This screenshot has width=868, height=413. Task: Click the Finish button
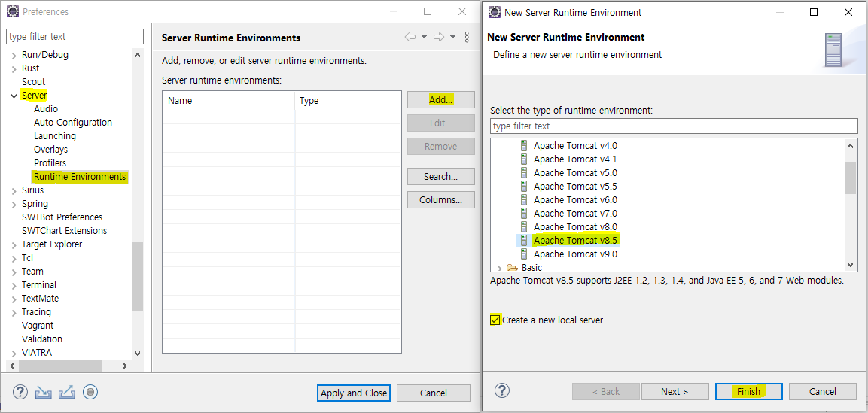pos(748,391)
